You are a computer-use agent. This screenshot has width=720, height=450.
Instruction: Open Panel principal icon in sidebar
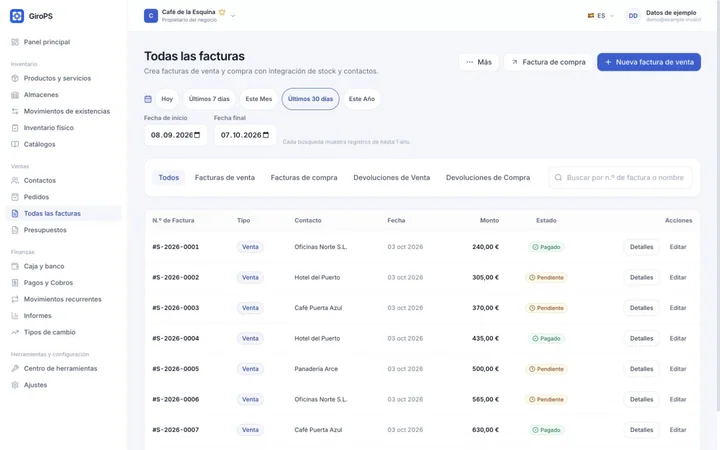(15, 42)
